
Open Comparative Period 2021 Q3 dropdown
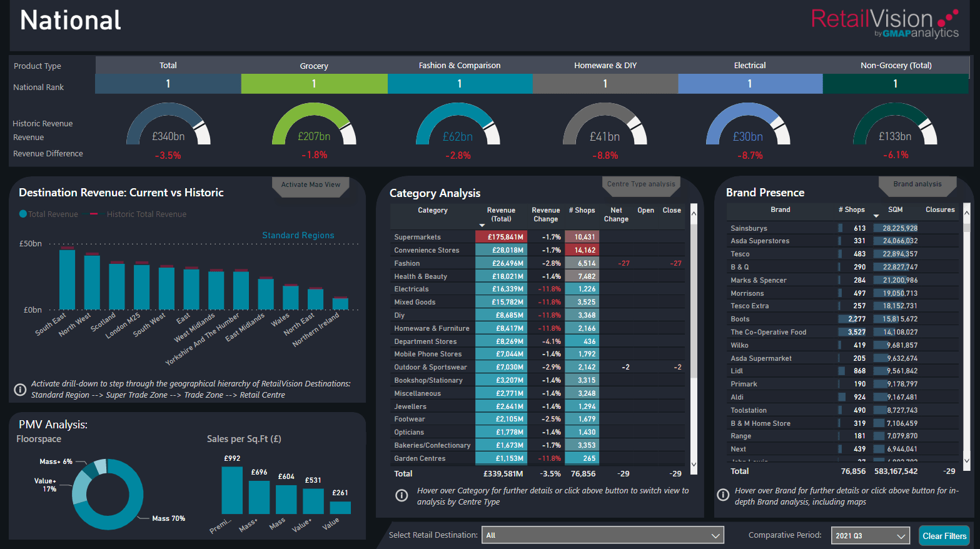tap(871, 536)
